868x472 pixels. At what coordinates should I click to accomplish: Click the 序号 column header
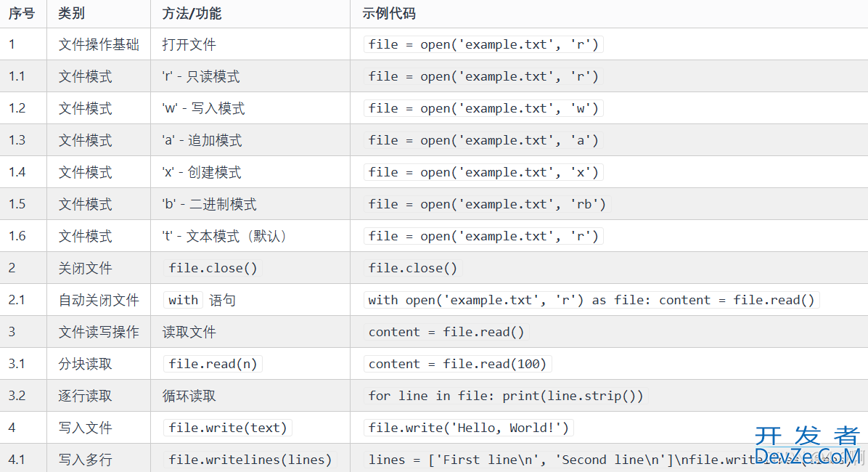pos(21,14)
